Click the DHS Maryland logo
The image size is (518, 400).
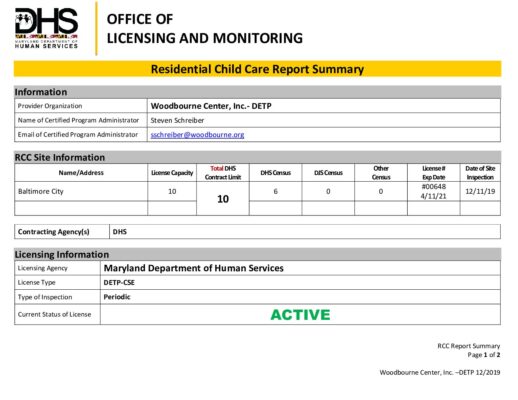(46, 28)
